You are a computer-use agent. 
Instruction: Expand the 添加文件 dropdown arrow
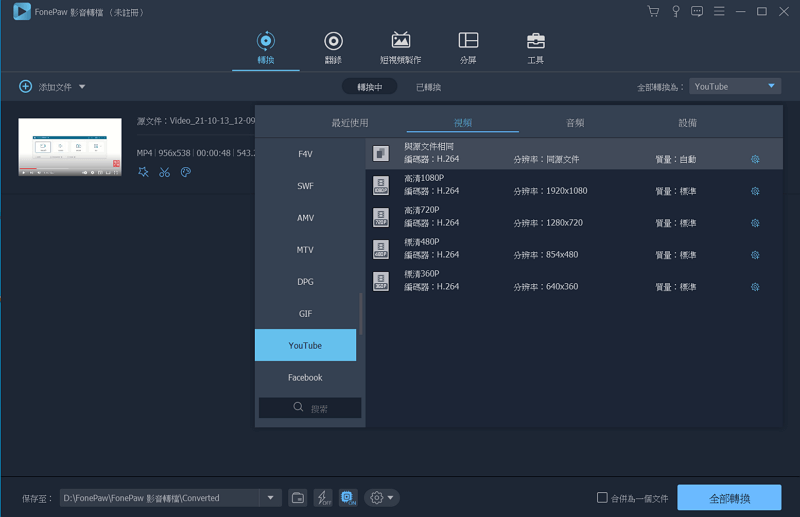pyautogui.click(x=82, y=87)
